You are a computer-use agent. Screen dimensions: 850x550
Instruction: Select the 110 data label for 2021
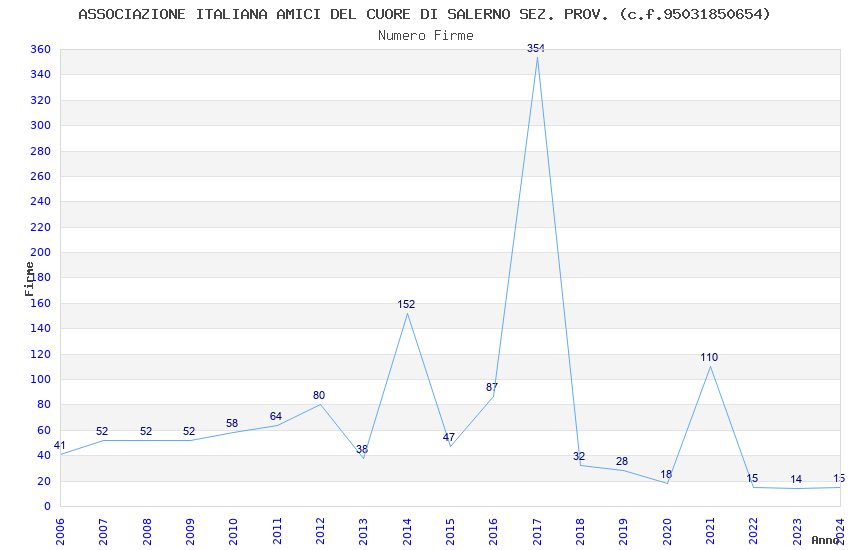click(709, 358)
